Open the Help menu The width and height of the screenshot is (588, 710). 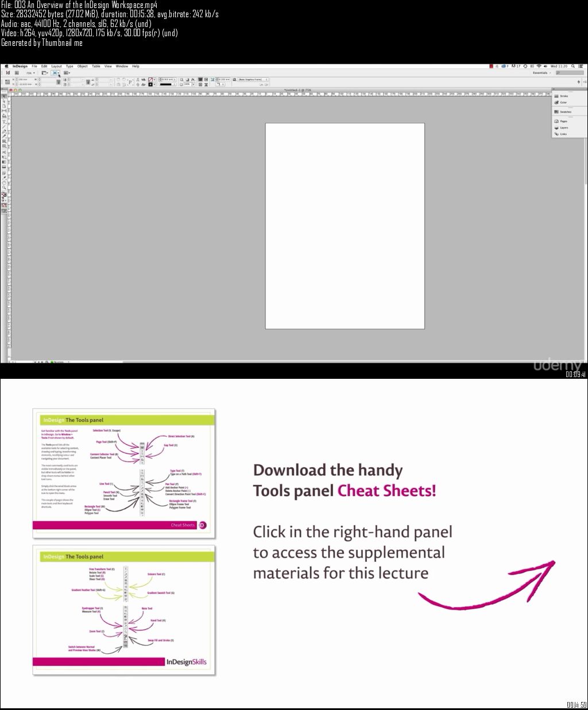[x=136, y=66]
